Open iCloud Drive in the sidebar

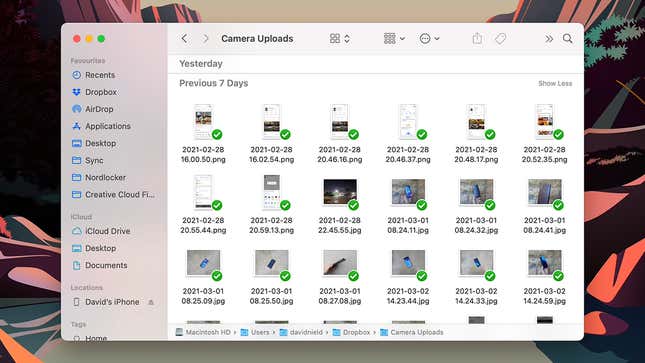pos(101,231)
